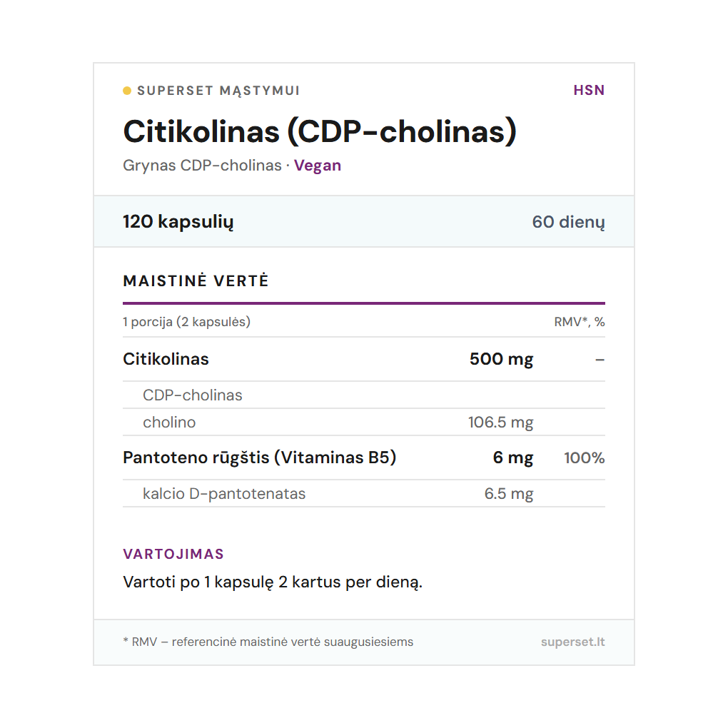This screenshot has width=728, height=728.
Task: Click the cholino 106.5 mg value
Action: 500,423
